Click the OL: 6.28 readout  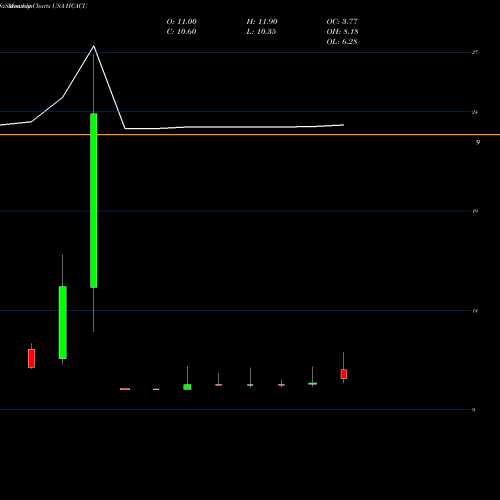pyautogui.click(x=342, y=42)
